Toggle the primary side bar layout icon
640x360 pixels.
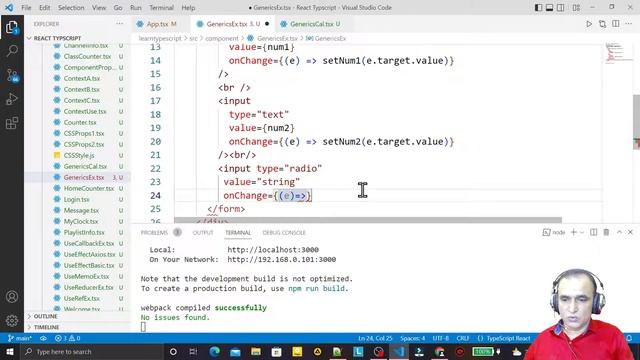tap(538, 7)
